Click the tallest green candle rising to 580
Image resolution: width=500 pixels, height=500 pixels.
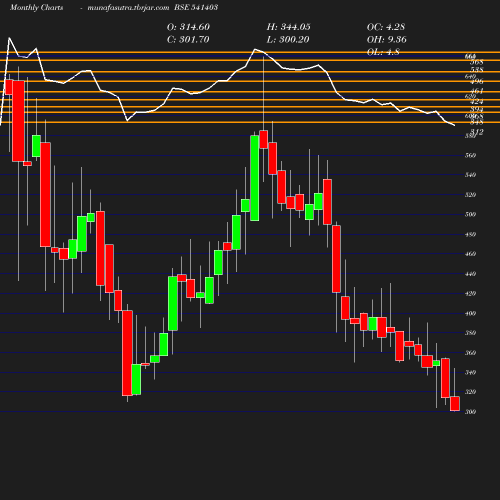pos(255,178)
